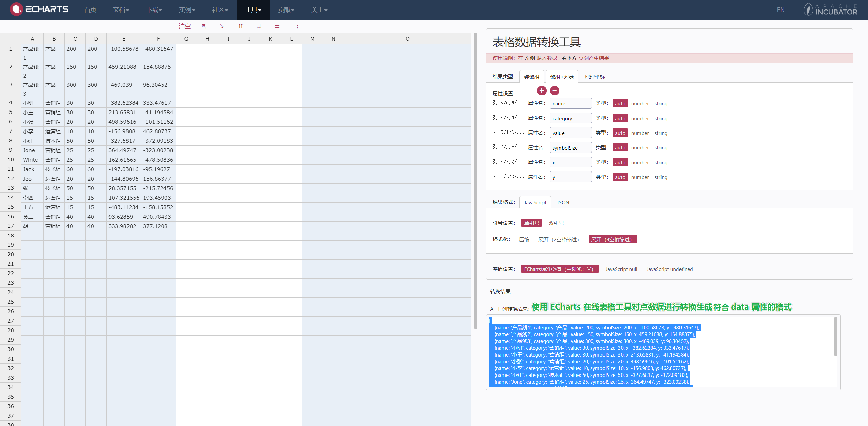The width and height of the screenshot is (868, 426).
Task: Set y property type to string
Action: [x=661, y=177]
